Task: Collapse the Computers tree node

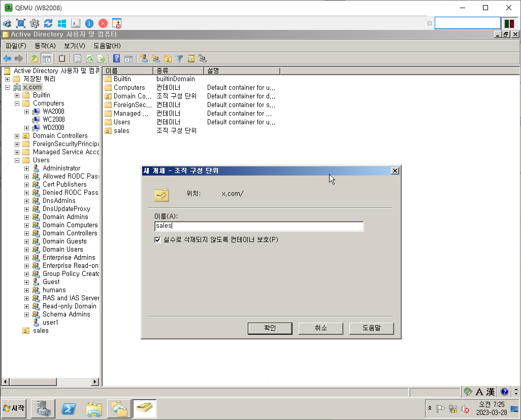Action: point(17,103)
